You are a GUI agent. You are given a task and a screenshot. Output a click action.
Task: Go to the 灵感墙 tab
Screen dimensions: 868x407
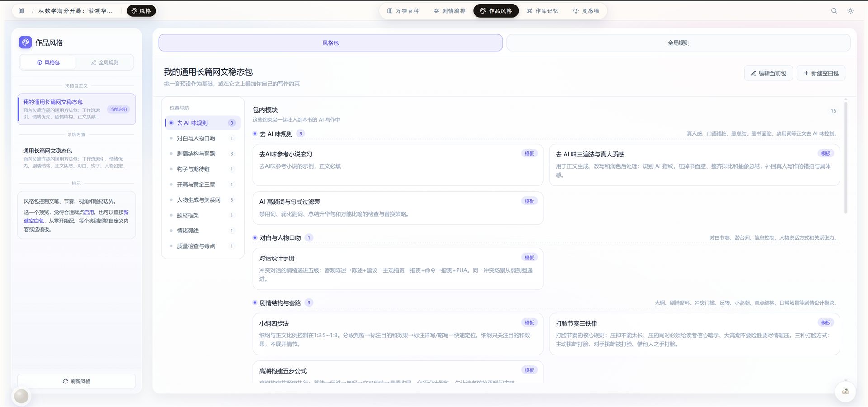click(x=586, y=11)
